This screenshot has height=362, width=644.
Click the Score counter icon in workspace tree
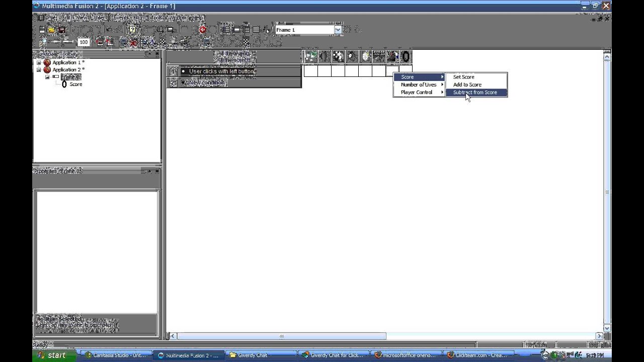click(64, 84)
